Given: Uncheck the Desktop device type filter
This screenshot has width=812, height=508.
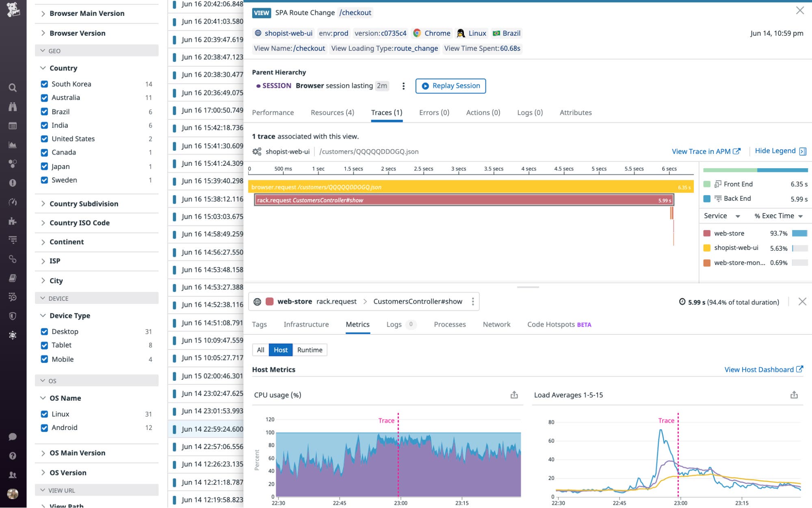Looking at the screenshot, I should point(44,331).
